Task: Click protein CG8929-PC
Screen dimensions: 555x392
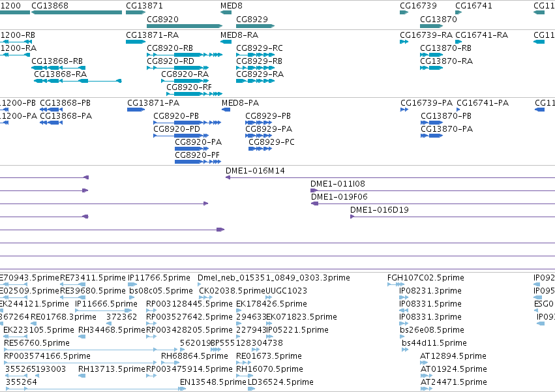Action: pos(271,142)
